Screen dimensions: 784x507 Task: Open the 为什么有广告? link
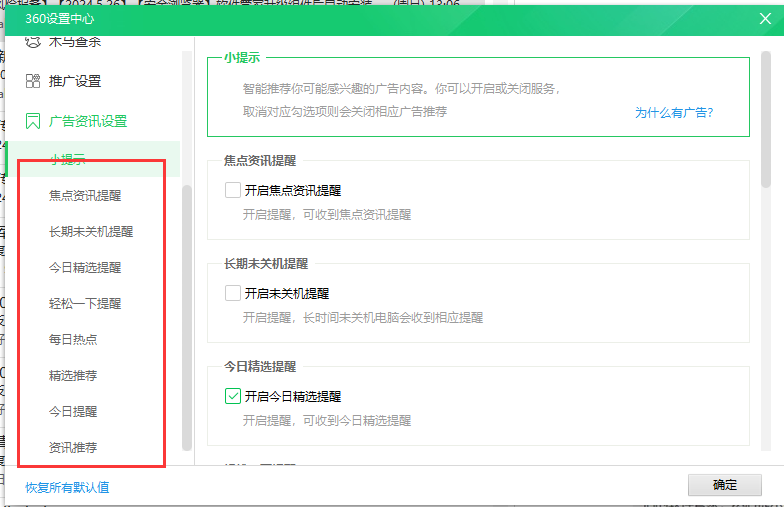(x=674, y=112)
